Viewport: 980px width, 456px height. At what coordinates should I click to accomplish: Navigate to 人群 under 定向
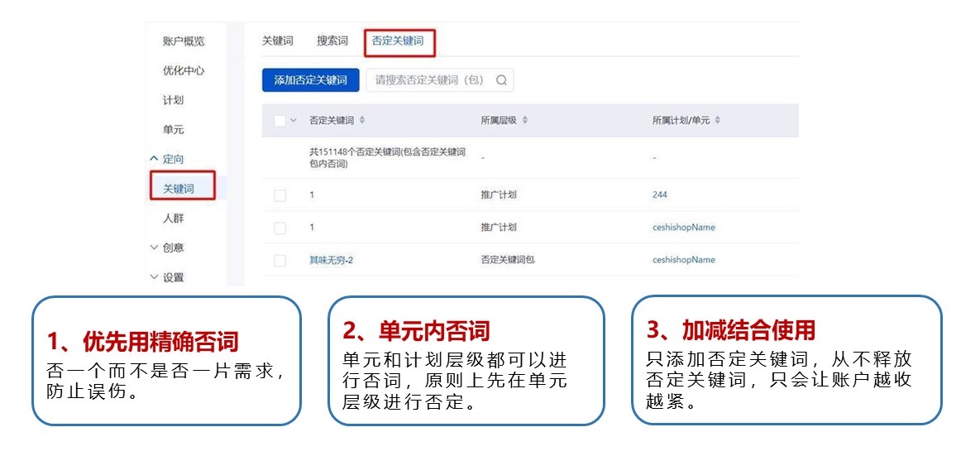click(x=173, y=218)
